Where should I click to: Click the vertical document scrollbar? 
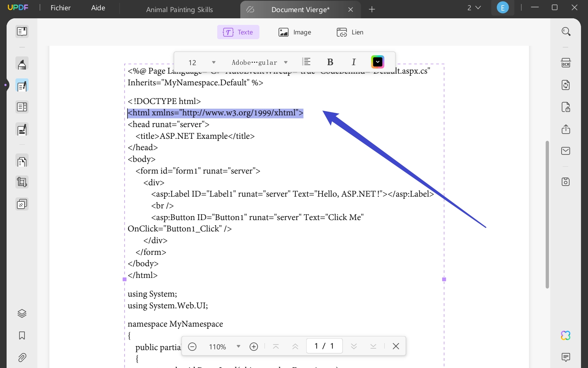547,215
